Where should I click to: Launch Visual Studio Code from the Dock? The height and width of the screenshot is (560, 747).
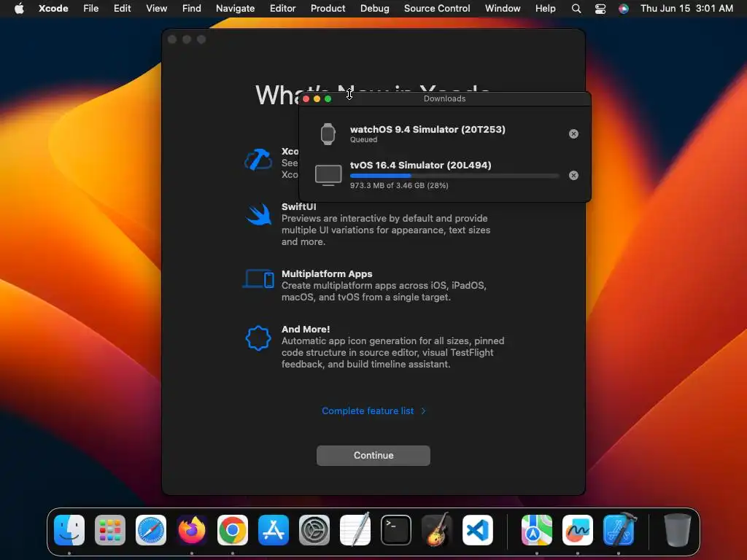tap(478, 530)
